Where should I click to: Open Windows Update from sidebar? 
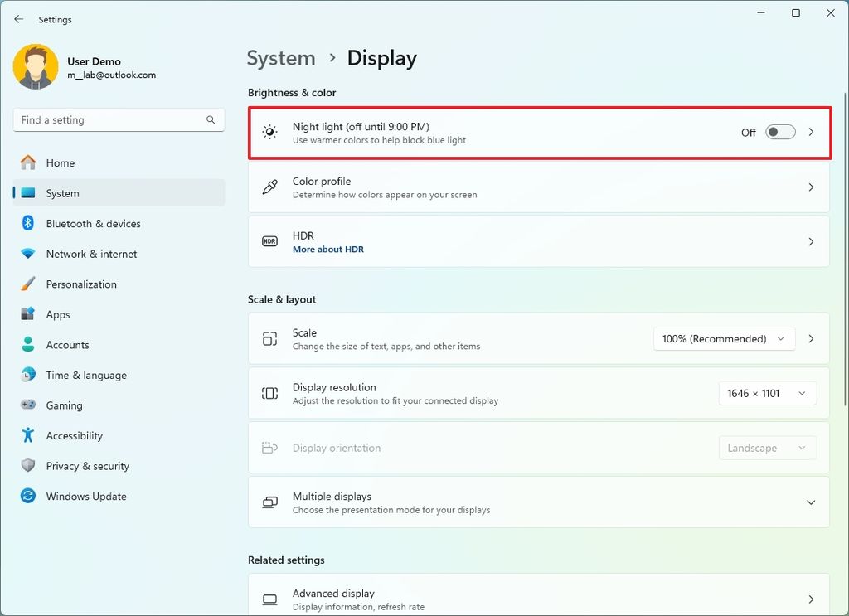[119, 497]
